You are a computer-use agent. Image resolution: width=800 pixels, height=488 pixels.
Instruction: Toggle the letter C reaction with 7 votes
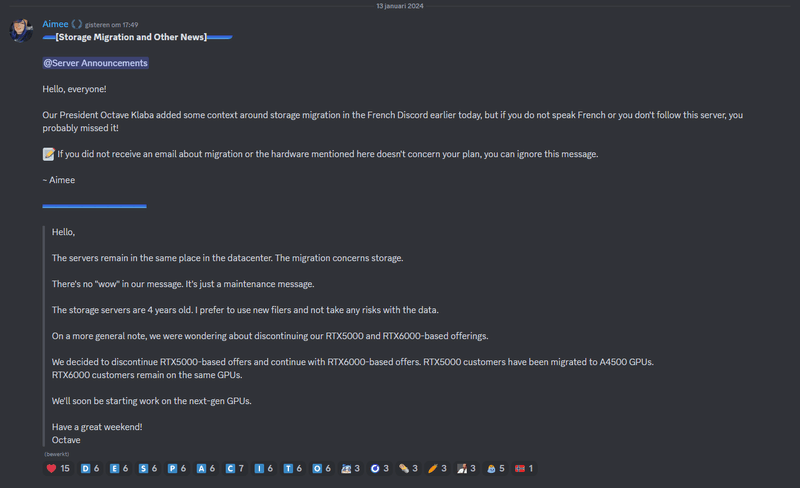pos(235,469)
